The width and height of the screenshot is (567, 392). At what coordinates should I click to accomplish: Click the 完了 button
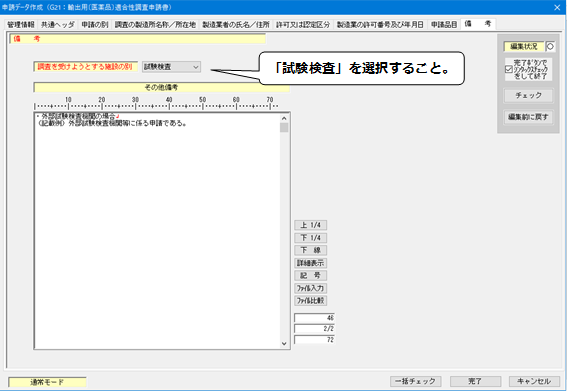click(476, 381)
